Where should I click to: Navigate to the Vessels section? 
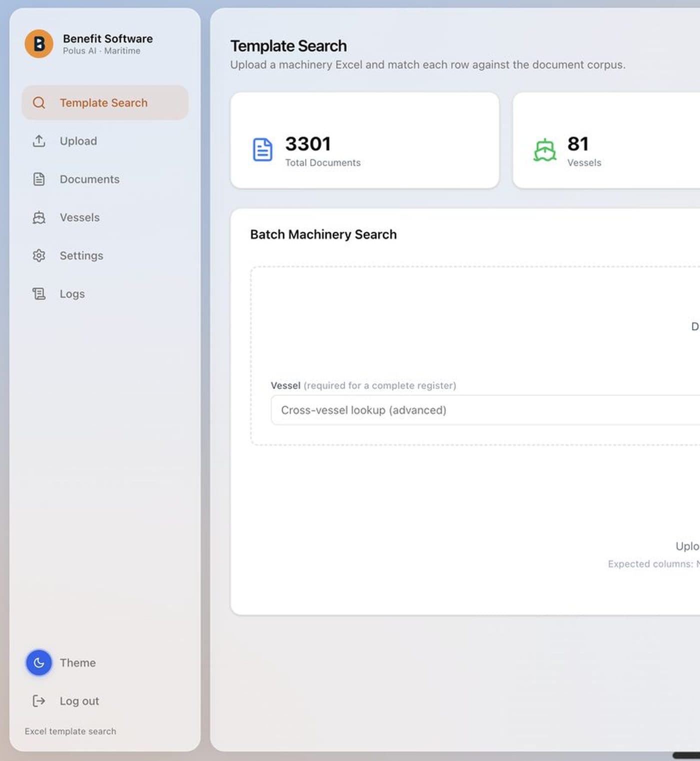[x=105, y=217]
